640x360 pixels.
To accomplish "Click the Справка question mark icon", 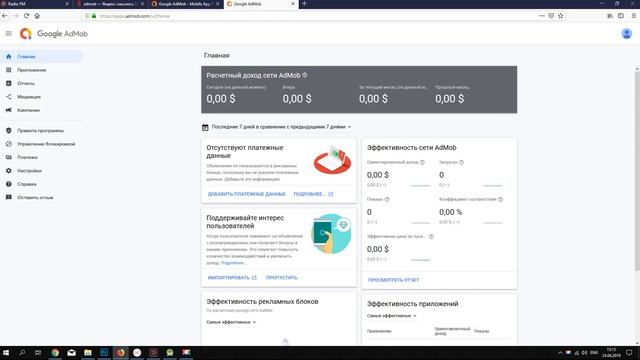I will (x=9, y=184).
